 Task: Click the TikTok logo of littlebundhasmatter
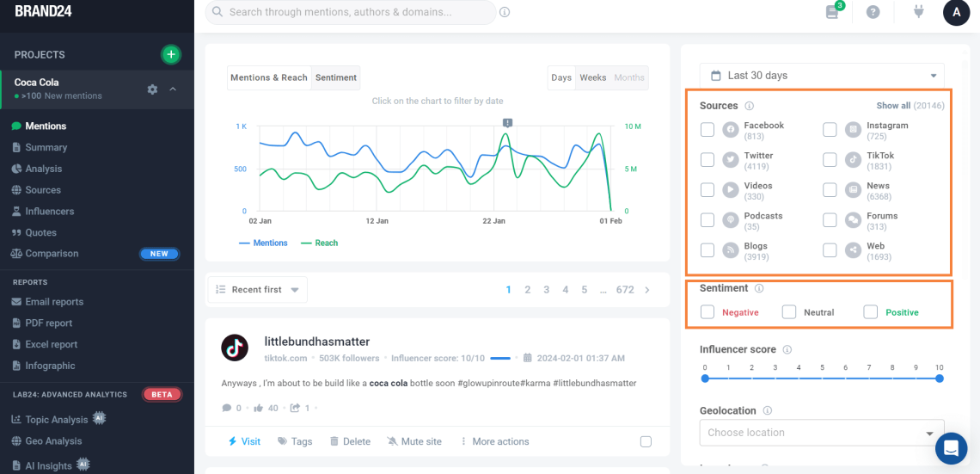coord(235,347)
